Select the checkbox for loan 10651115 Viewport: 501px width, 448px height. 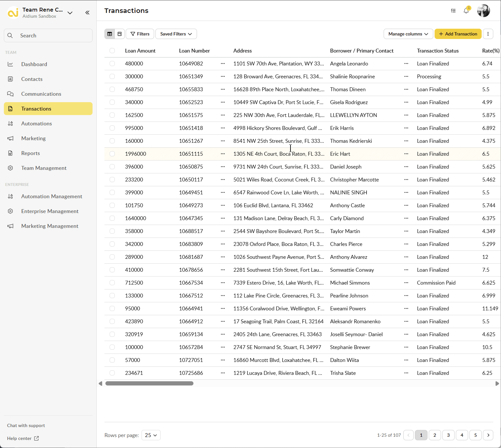[x=112, y=154]
